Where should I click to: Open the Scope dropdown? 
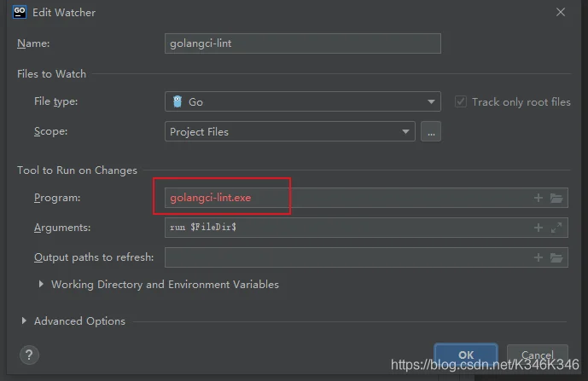click(x=290, y=131)
